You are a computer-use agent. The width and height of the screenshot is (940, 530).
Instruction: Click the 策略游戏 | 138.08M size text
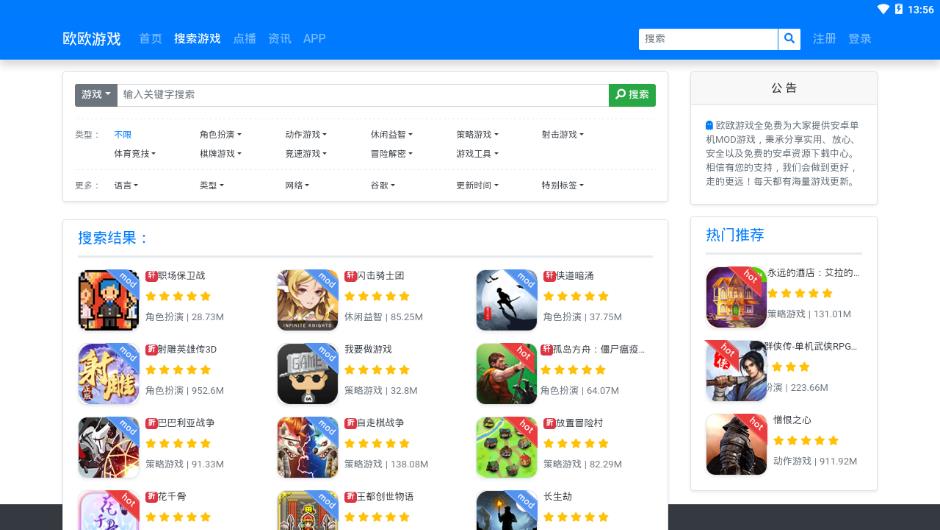coord(386,464)
